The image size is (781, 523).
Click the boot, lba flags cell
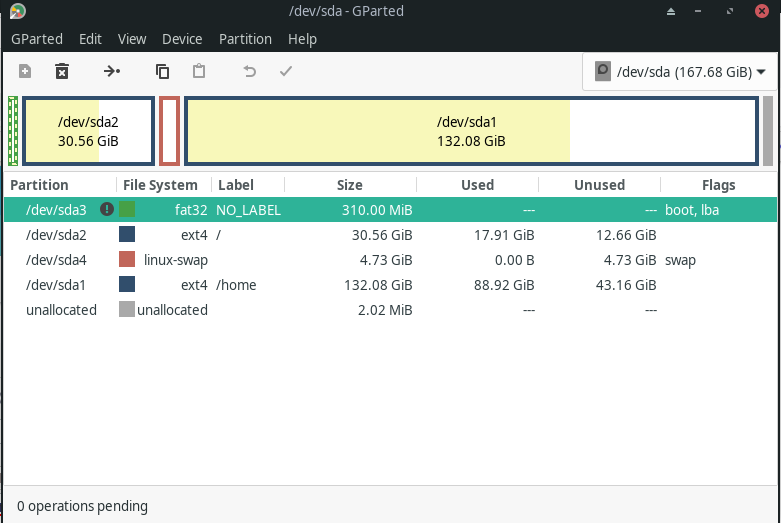[692, 210]
